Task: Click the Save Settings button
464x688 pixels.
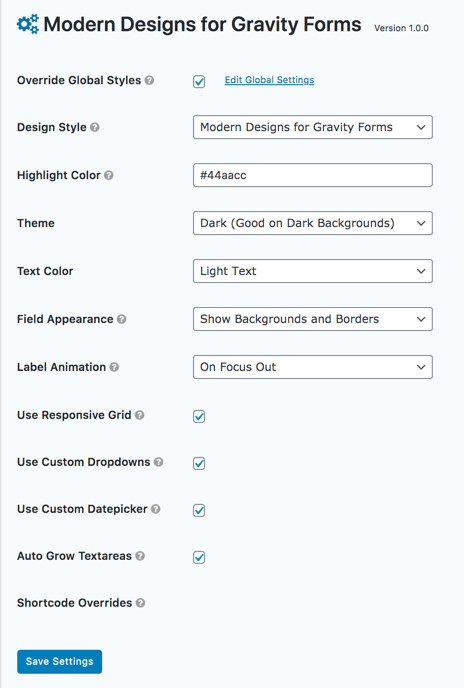Action: 60,661
